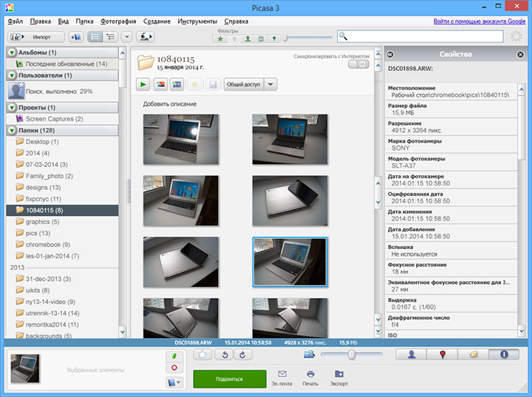Viewport: 532px width, 397px height.
Task: Select Последние обновленные album
Action: pos(62,64)
